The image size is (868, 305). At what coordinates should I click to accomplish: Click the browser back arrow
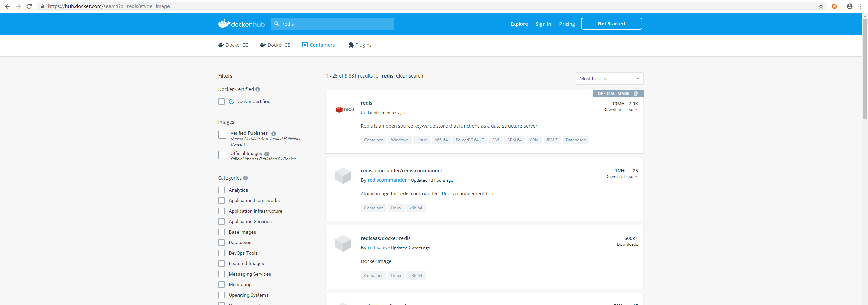[x=7, y=6]
